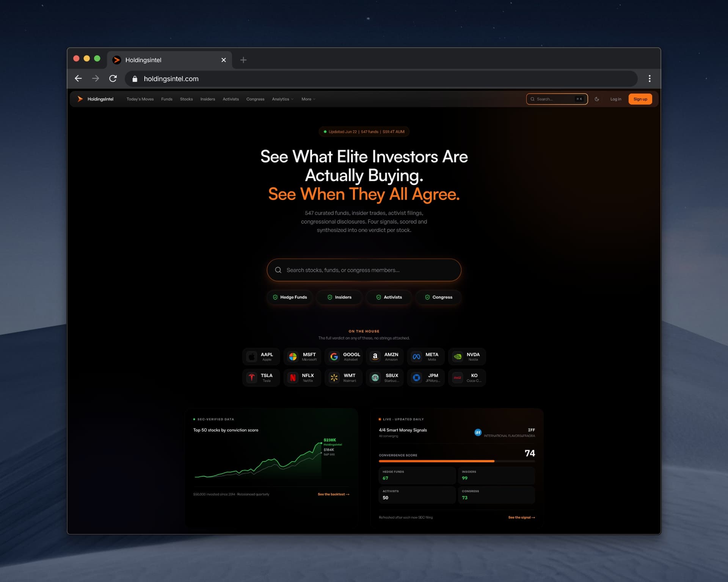The height and width of the screenshot is (582, 728).
Task: Select the Congress chip below search
Action: 438,297
